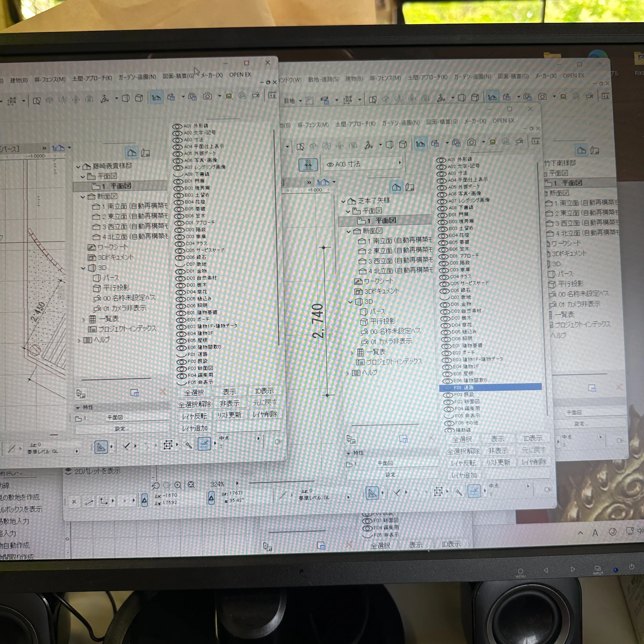Select highlighted dimension tool beside A03 寸法 box
Image resolution: width=644 pixels, height=644 pixels.
tap(308, 165)
